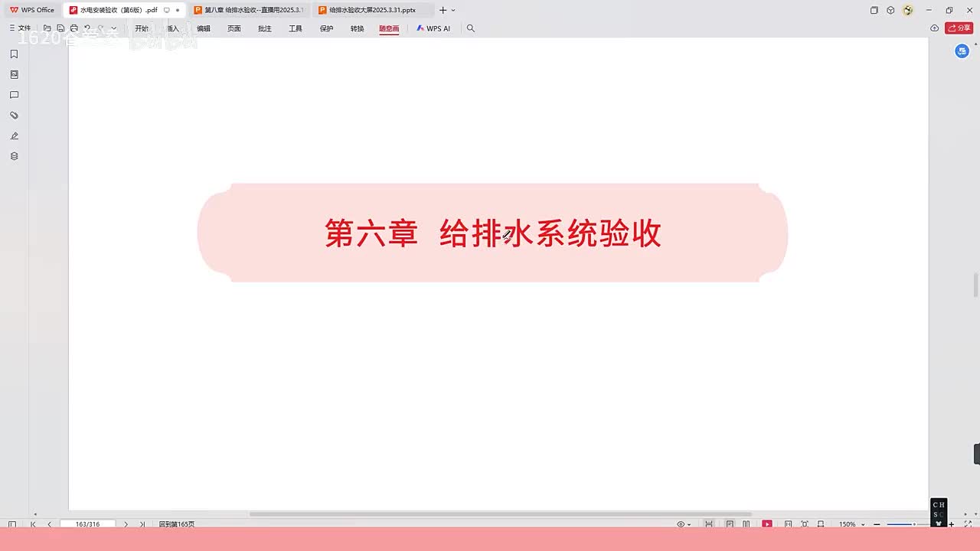
Task: Open the tab list chevron beside new tab
Action: (x=453, y=10)
